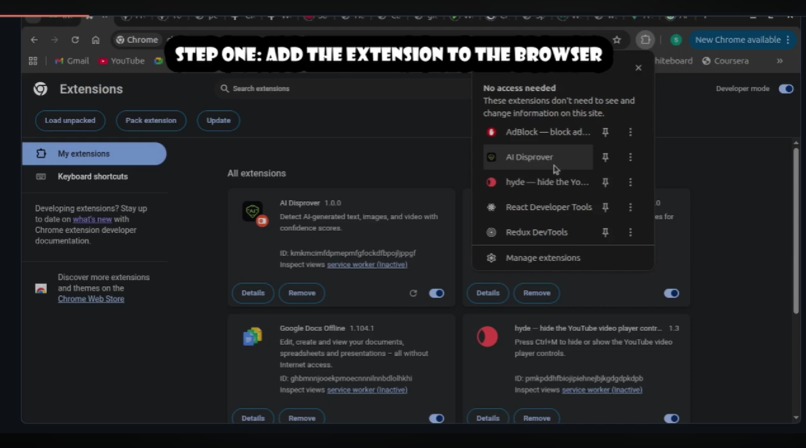Inspect Google Docs Offline service worker link
The height and width of the screenshot is (448, 806).
click(x=367, y=390)
